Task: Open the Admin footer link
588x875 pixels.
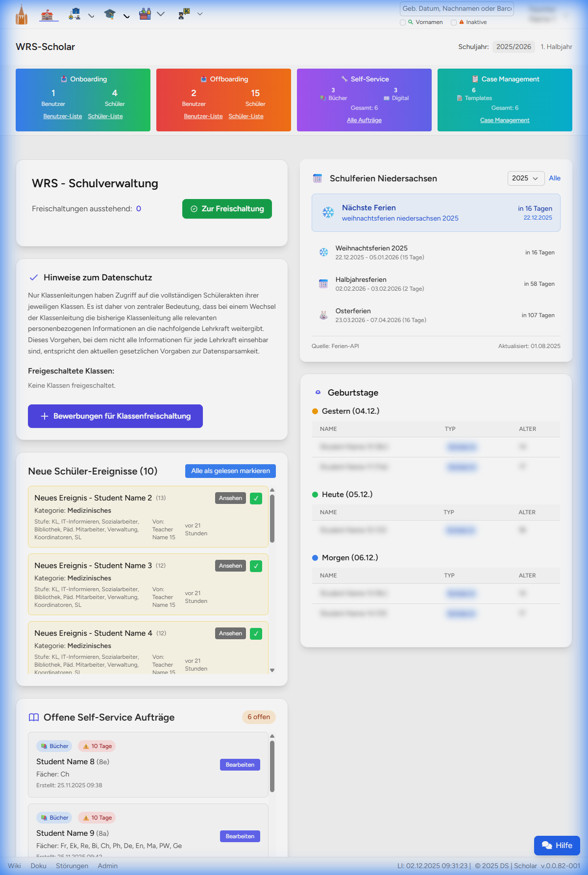Action: pyautogui.click(x=107, y=866)
